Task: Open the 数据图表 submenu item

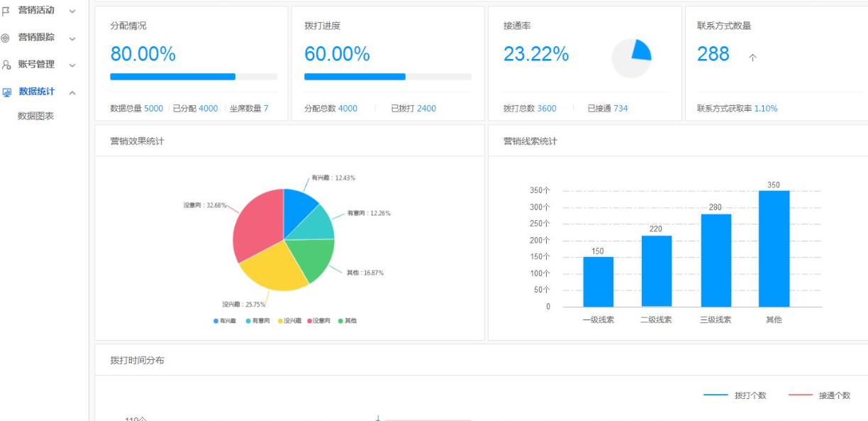Action: click(36, 116)
